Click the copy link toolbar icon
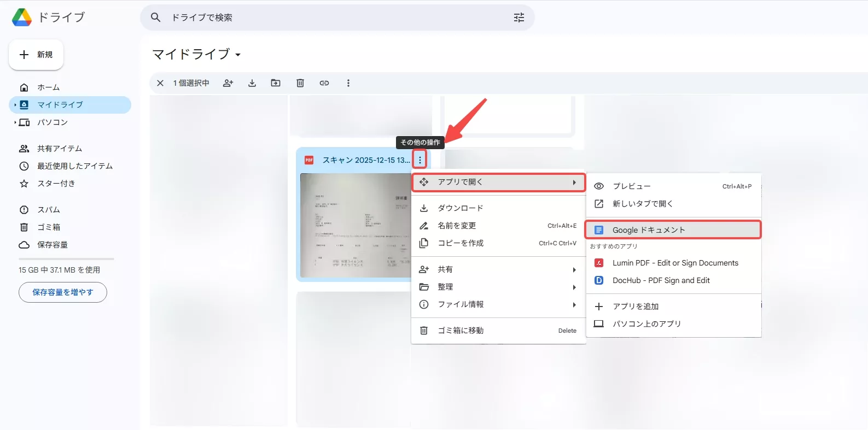 324,83
